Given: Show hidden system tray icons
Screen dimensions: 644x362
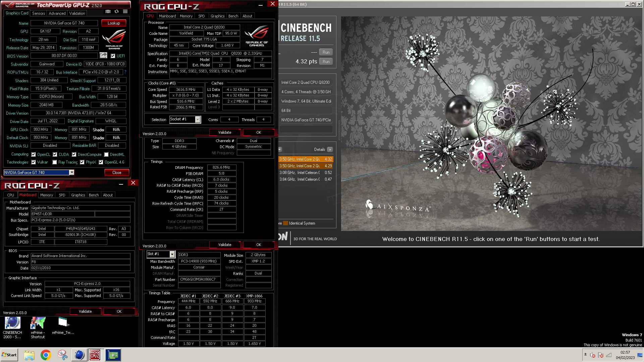Looking at the screenshot, I should tap(585, 355).
